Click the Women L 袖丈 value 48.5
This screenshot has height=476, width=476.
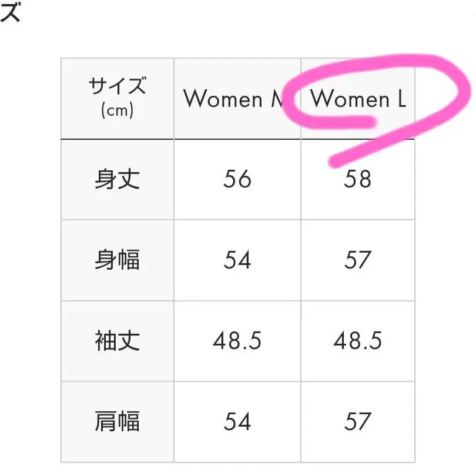pos(357,341)
